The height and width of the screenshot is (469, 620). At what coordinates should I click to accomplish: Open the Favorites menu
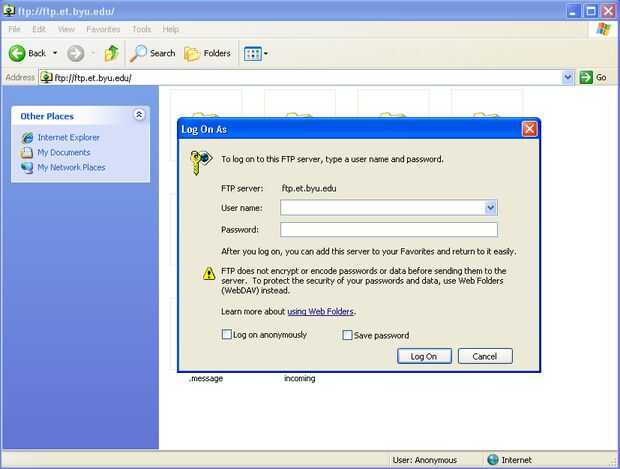(103, 29)
